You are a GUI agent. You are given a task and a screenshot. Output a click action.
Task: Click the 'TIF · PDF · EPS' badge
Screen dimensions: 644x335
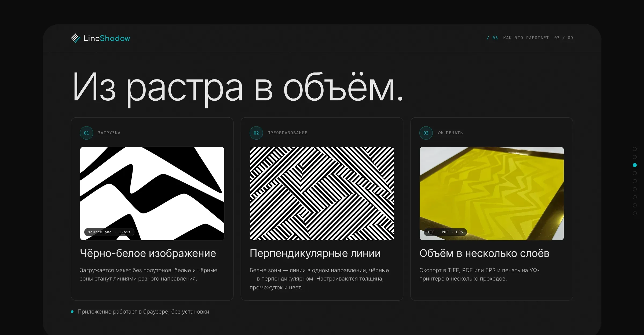click(x=445, y=232)
